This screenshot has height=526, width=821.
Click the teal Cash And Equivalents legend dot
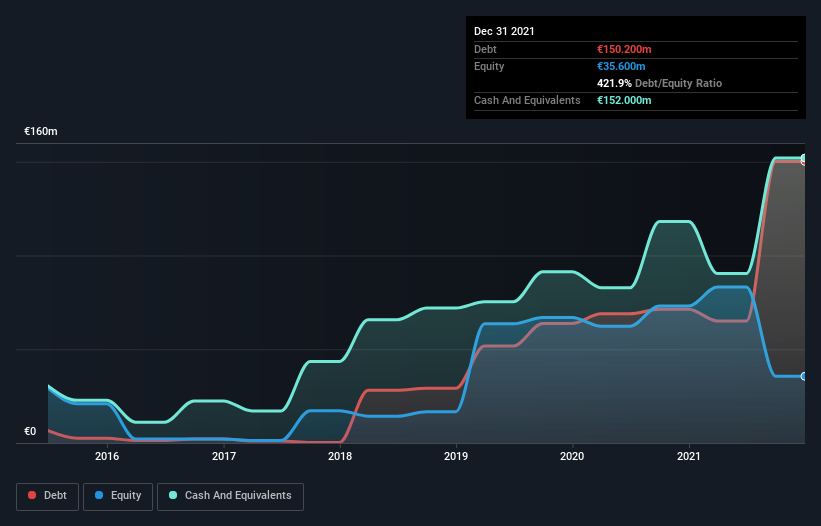[x=173, y=495]
